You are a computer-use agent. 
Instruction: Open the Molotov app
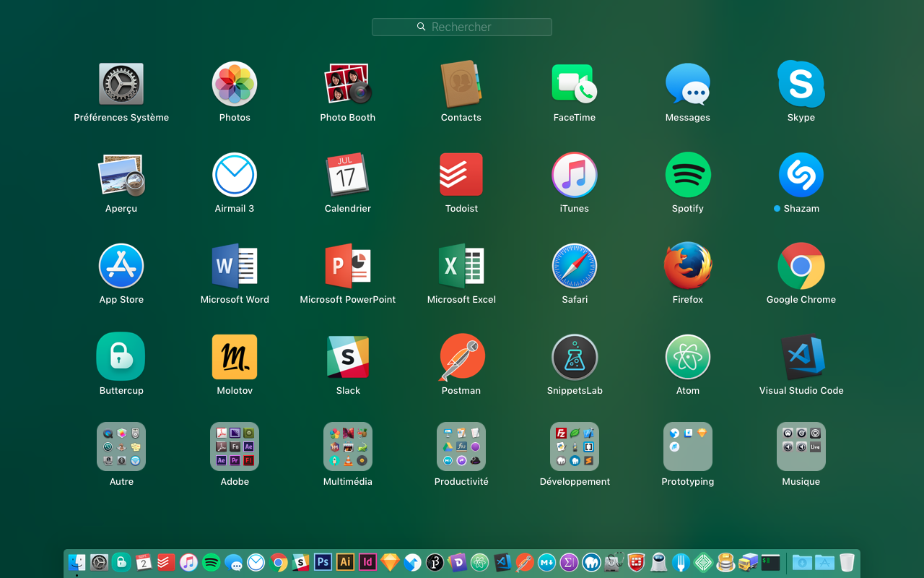click(x=235, y=358)
